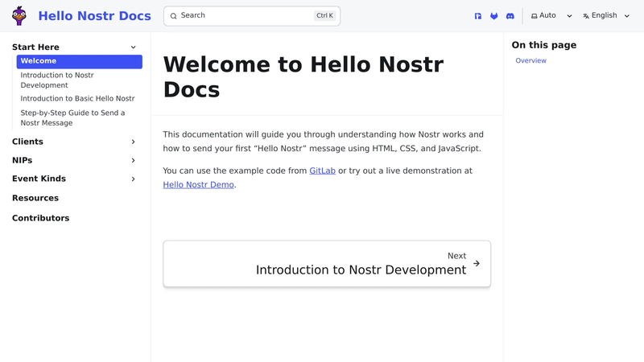Open Introduction to Basic Hello Nostr
Viewport: 644px width, 362px height.
[x=79, y=98]
